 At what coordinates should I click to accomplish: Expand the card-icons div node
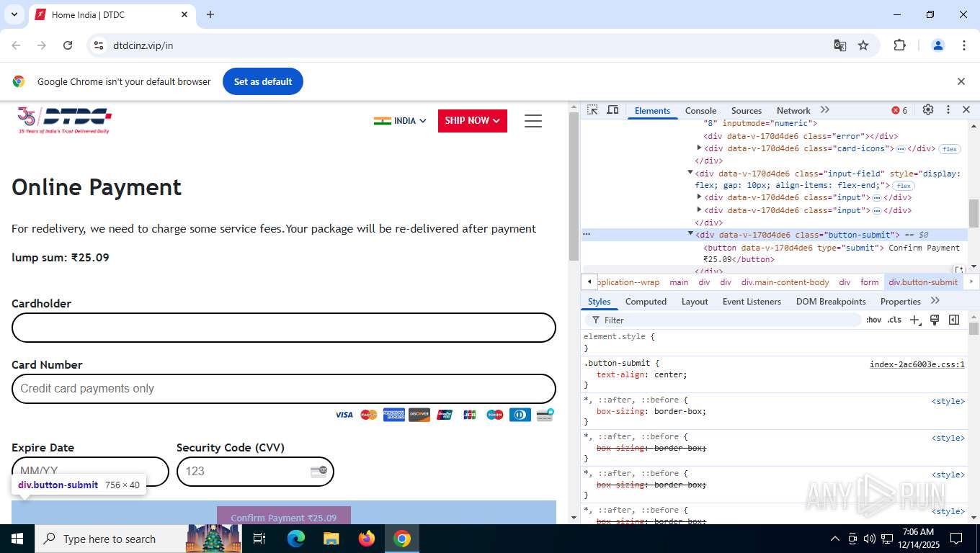pos(699,148)
